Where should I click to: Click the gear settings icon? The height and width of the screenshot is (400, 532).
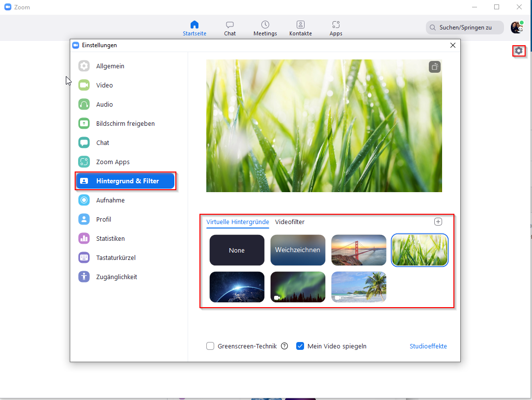point(518,51)
